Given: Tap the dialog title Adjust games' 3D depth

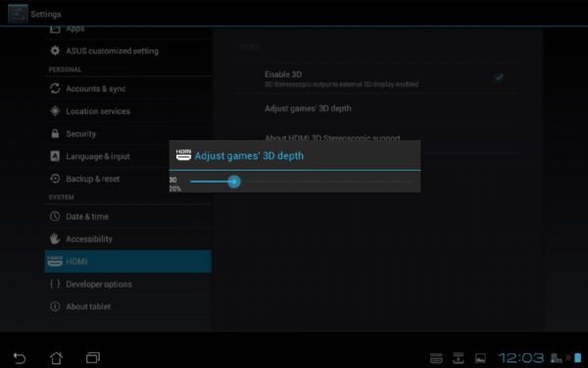Looking at the screenshot, I should [x=249, y=155].
